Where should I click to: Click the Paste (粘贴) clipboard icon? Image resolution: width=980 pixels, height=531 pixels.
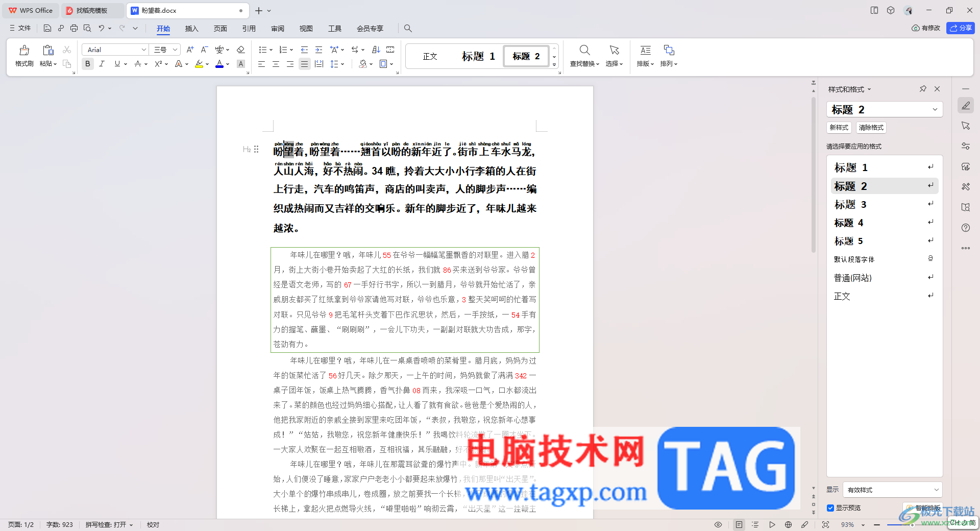tap(48, 50)
